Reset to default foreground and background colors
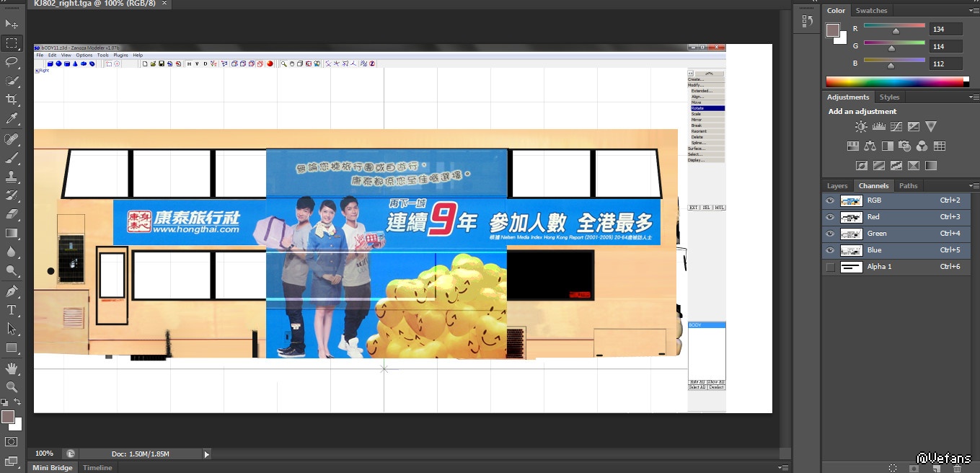 coord(4,402)
